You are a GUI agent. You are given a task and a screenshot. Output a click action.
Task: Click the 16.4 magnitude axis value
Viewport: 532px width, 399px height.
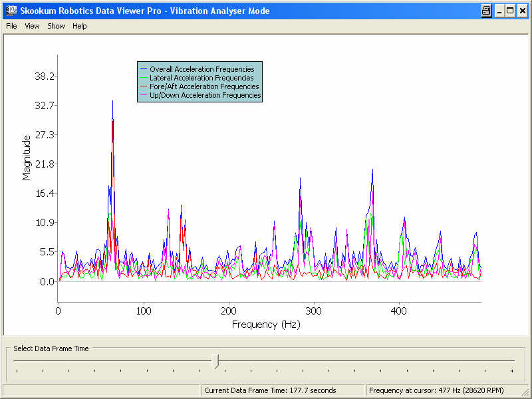pyautogui.click(x=45, y=194)
